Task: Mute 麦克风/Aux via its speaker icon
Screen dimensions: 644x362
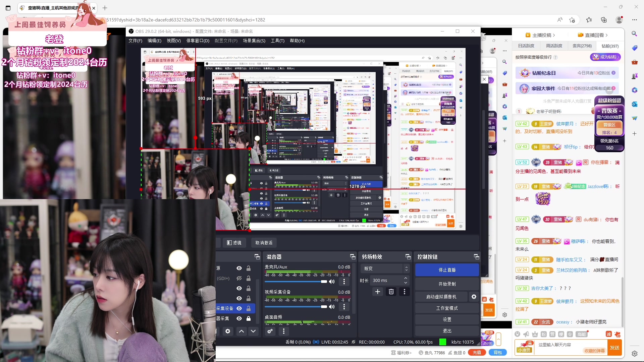Action: tap(332, 282)
